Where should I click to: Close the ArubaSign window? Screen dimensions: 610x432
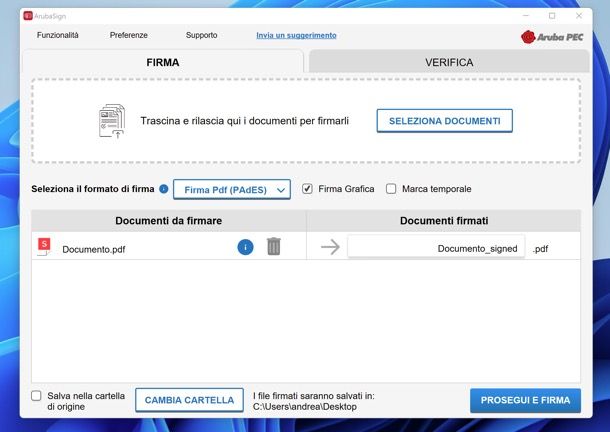point(579,16)
